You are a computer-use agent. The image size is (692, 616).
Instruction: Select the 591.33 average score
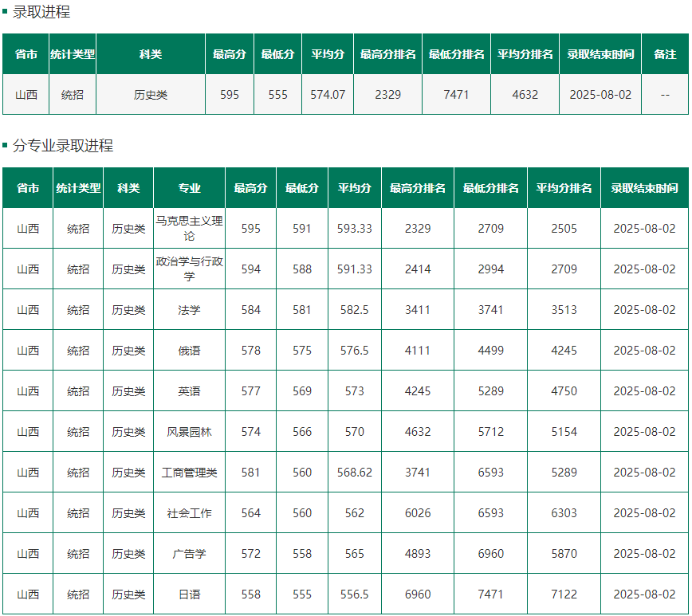(x=355, y=269)
